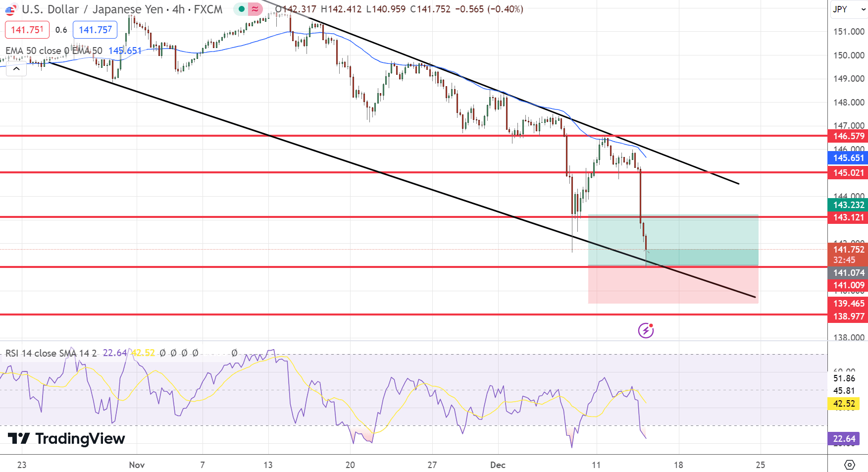Click the grey 141.074 entry price label

[x=848, y=273]
